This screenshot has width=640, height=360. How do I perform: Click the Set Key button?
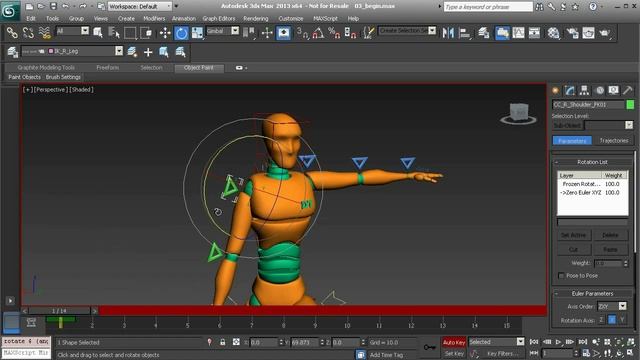pyautogui.click(x=454, y=353)
